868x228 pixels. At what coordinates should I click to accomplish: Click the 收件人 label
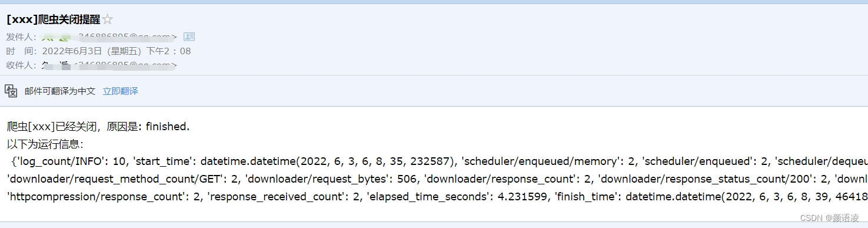pyautogui.click(x=21, y=65)
